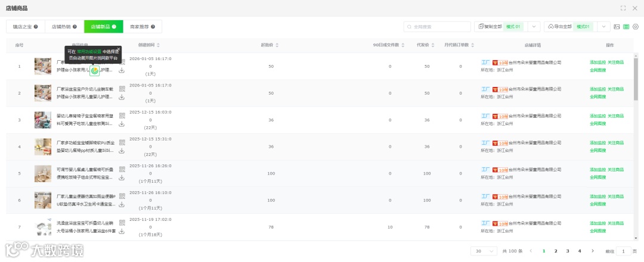Open 导出全部 mode dropdown arrow
Image resolution: width=644 pixels, height=262 pixels.
tap(603, 27)
